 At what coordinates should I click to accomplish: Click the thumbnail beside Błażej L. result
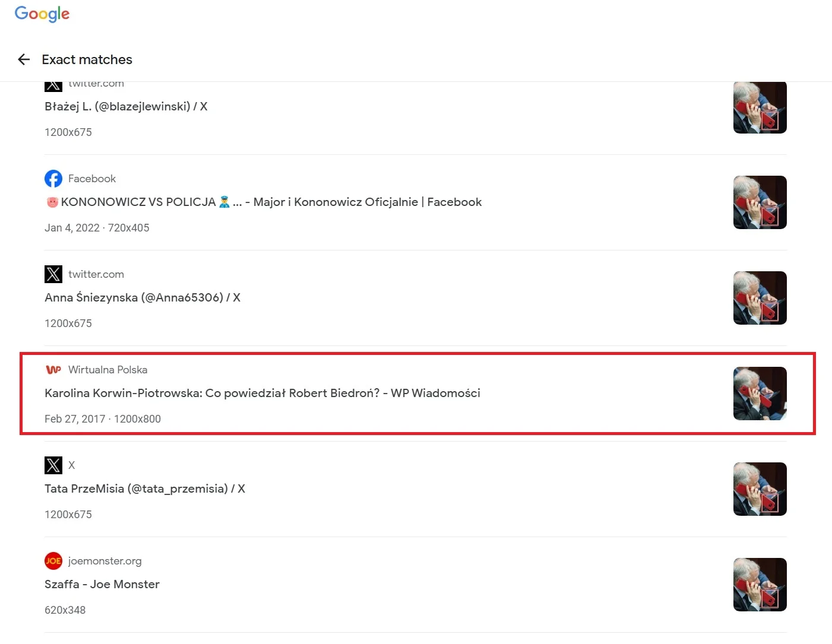tap(760, 107)
